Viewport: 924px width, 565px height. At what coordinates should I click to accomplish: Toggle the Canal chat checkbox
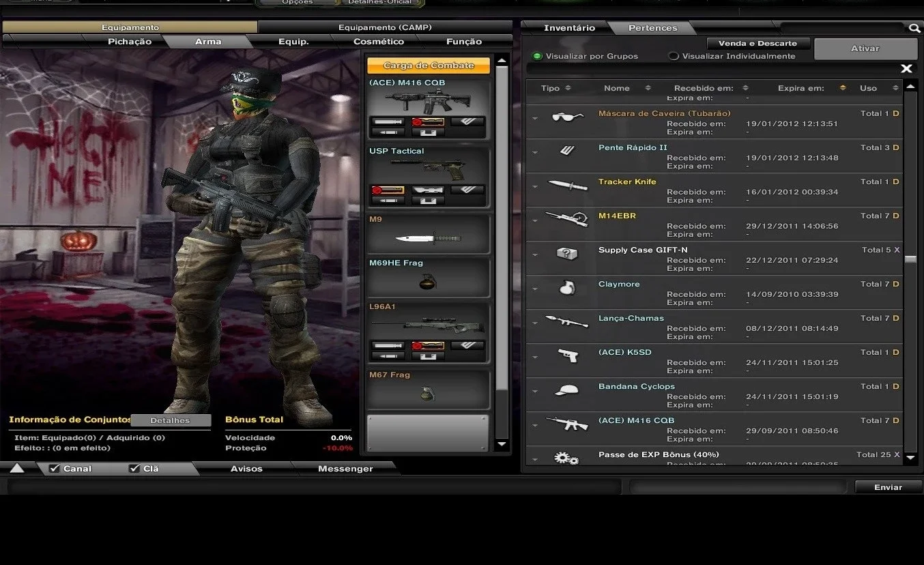click(x=55, y=469)
